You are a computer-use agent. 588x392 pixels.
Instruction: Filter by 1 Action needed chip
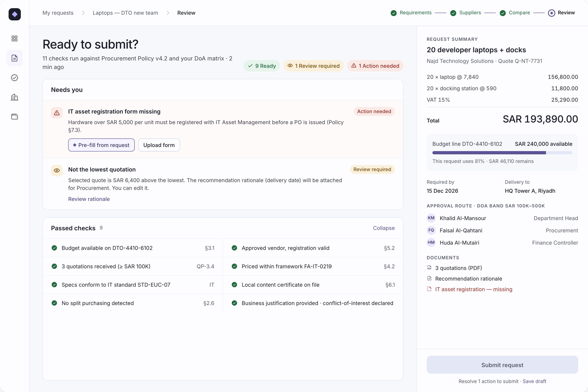tap(375, 66)
